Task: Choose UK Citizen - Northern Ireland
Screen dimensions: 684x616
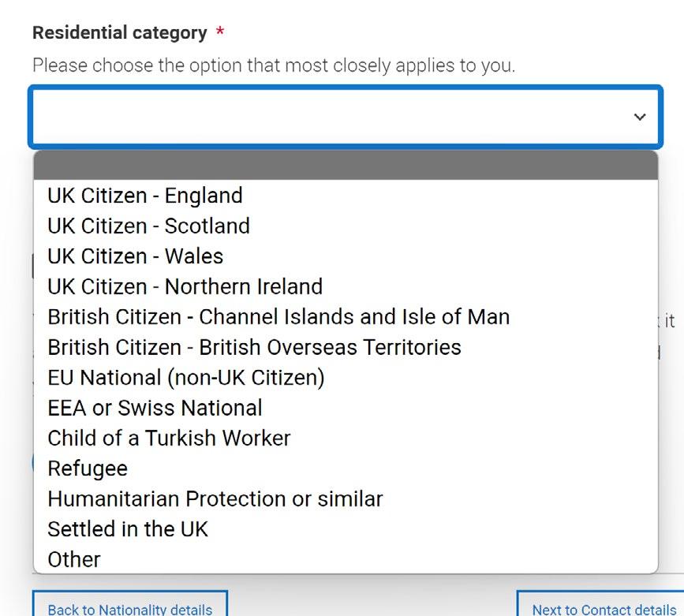Action: tap(185, 286)
